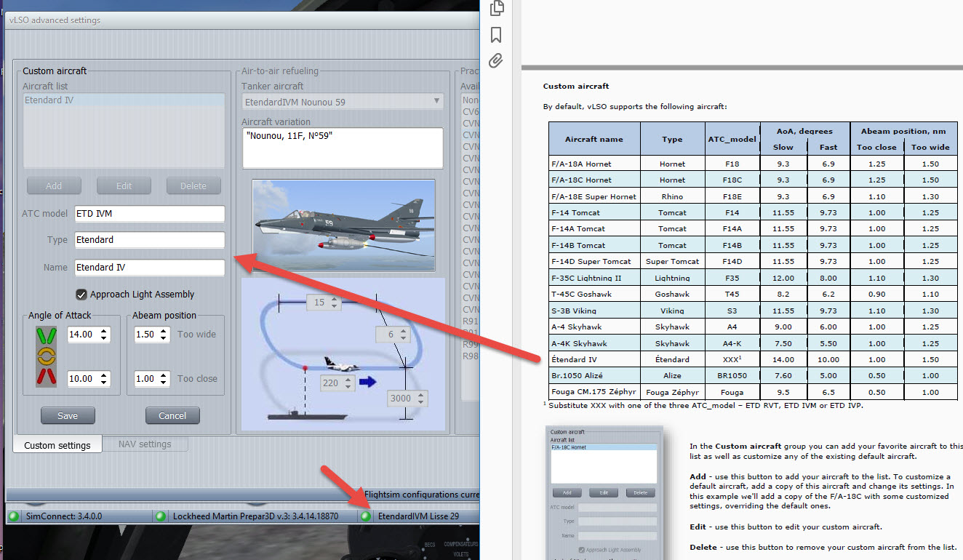Screen dimensions: 963x560
Task: Click the Delete aircraft button
Action: [x=193, y=185]
